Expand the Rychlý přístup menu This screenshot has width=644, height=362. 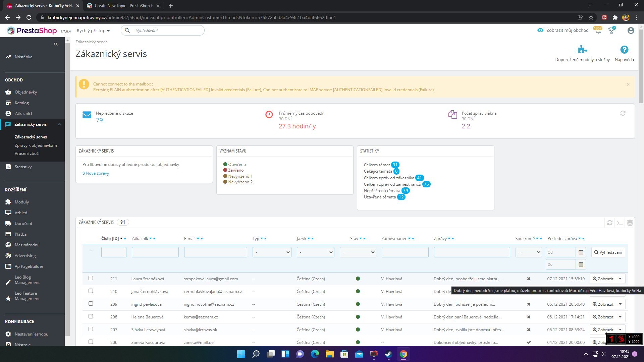(x=93, y=31)
